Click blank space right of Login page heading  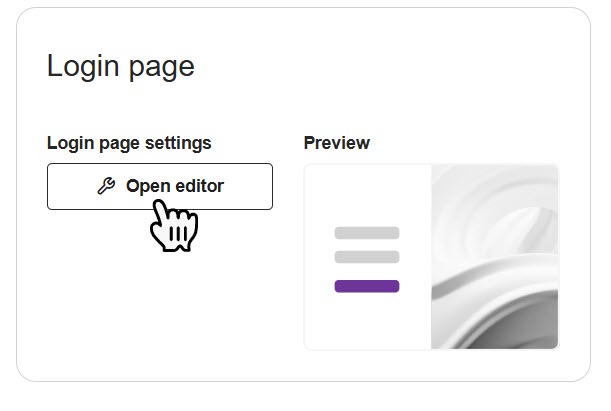[400, 67]
